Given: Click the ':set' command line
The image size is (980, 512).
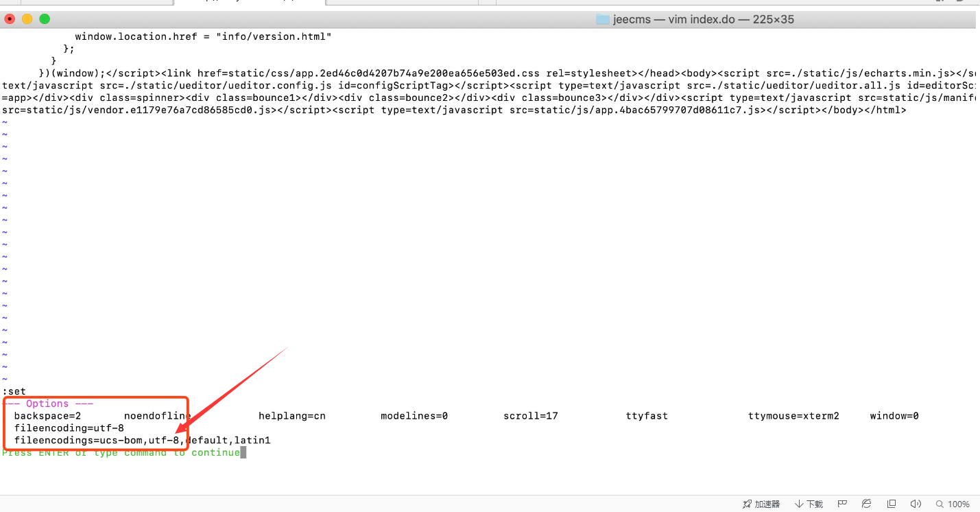Looking at the screenshot, I should pyautogui.click(x=14, y=391).
